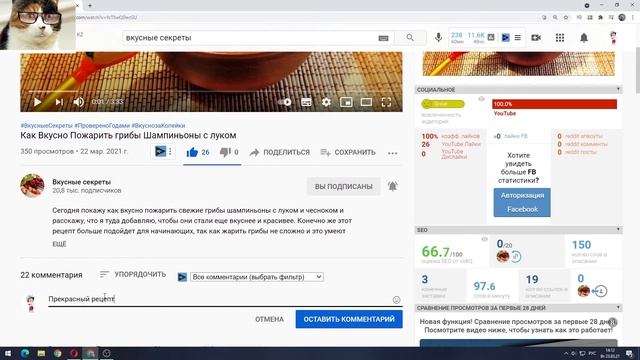The height and width of the screenshot is (360, 640).
Task: Open YouTube apps grid
Action: click(x=560, y=38)
